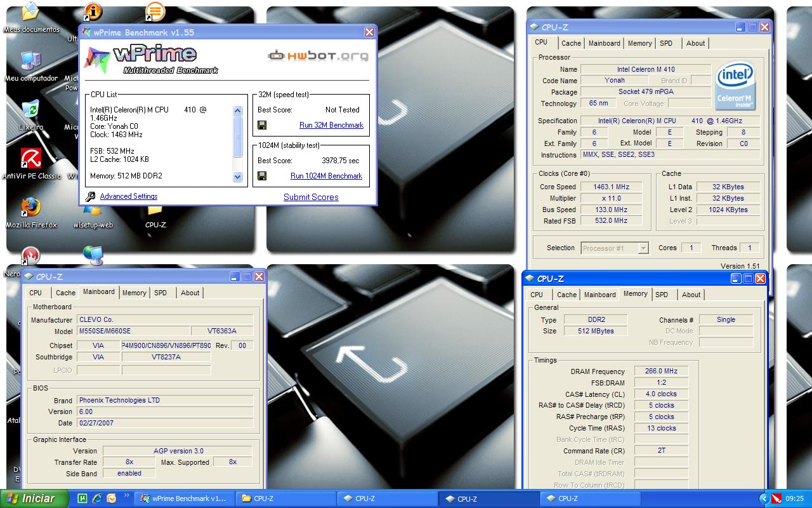This screenshot has width=812, height=508.
Task: Click the Core Speed value '1463.1 MHz'
Action: [x=612, y=187]
